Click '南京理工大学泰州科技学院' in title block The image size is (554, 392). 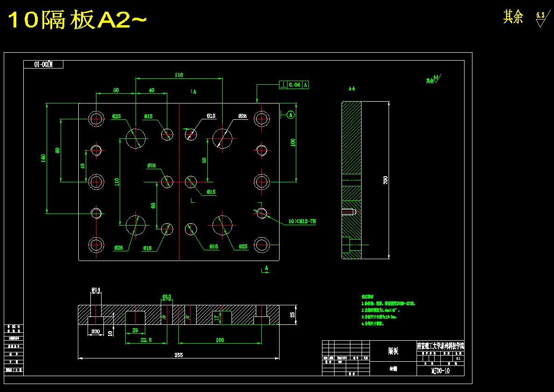(441, 346)
